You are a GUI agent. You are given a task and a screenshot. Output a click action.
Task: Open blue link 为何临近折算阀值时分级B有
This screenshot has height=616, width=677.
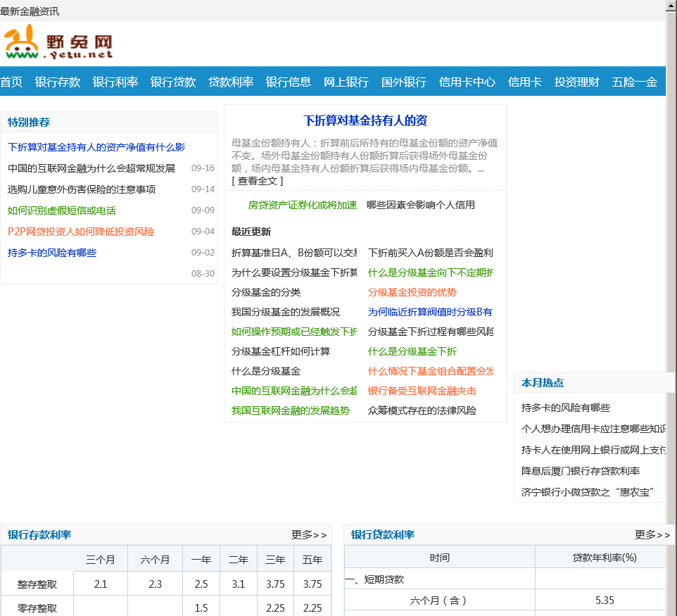point(430,312)
